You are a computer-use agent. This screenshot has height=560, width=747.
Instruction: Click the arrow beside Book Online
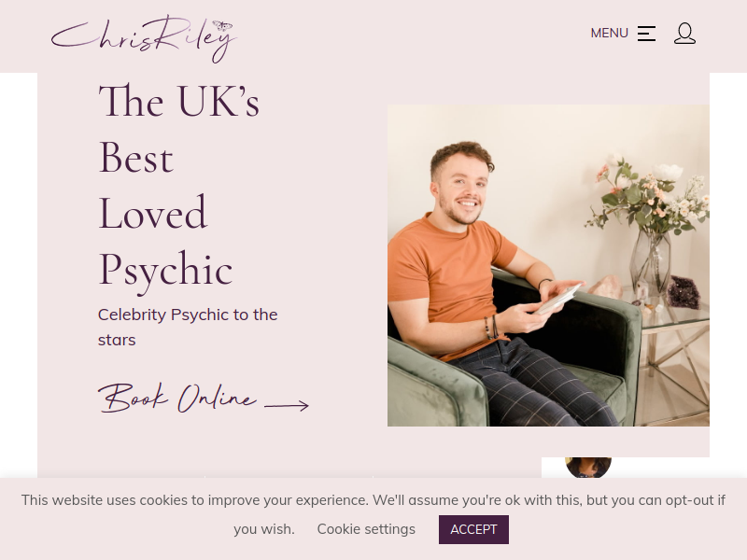tap(287, 406)
